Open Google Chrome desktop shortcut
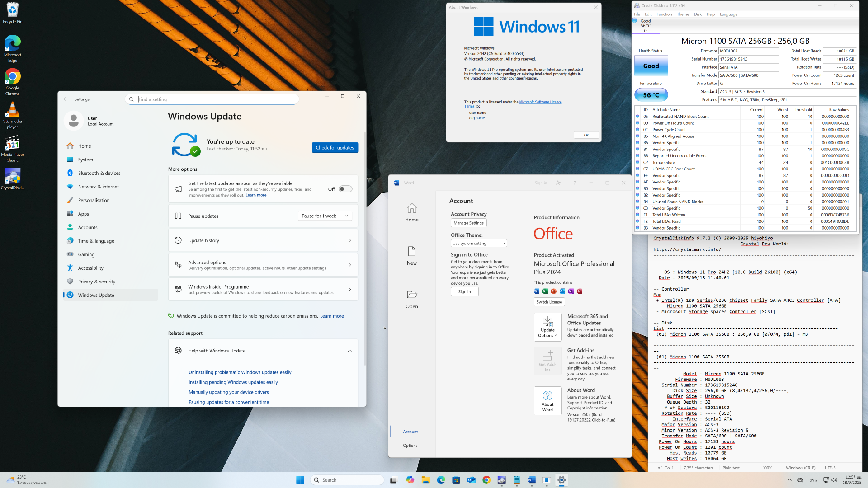Screen dimensions: 868x488 pos(12,82)
